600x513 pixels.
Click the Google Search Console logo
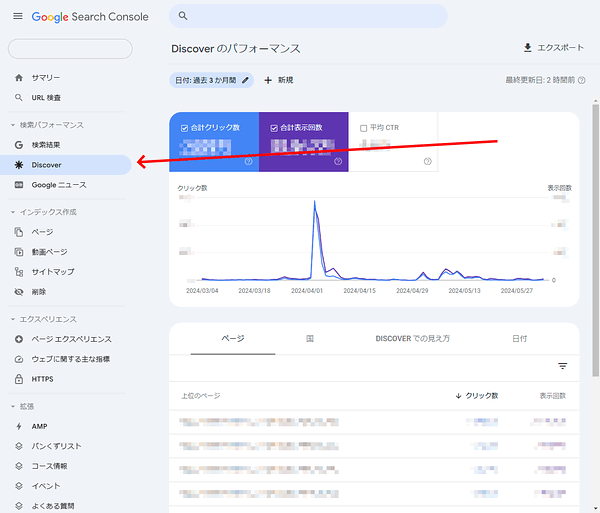pyautogui.click(x=90, y=16)
